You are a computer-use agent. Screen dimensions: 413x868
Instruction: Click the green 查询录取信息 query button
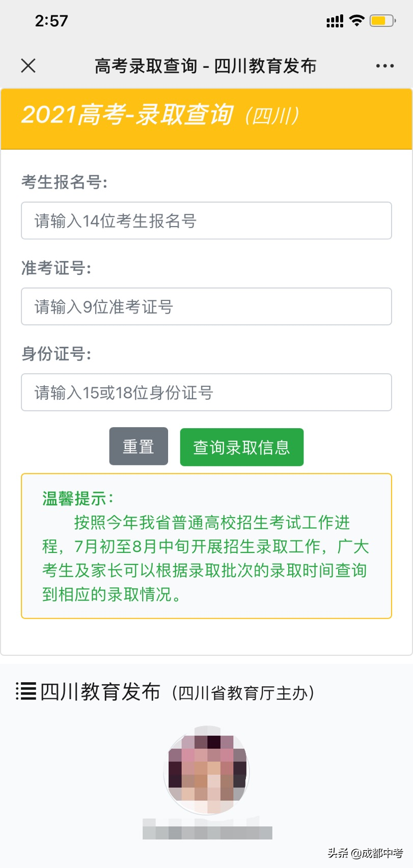click(x=241, y=447)
